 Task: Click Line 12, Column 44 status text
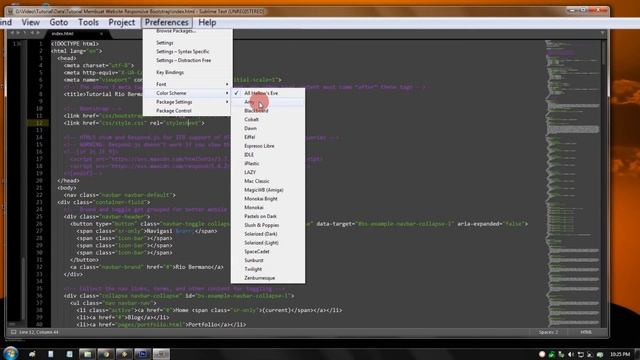click(x=39, y=332)
